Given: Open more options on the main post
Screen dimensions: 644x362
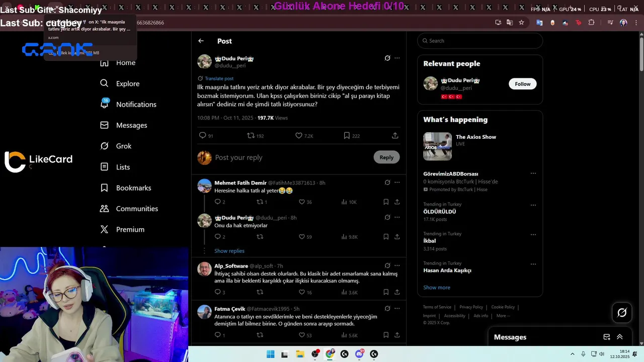Looking at the screenshot, I should (x=397, y=58).
